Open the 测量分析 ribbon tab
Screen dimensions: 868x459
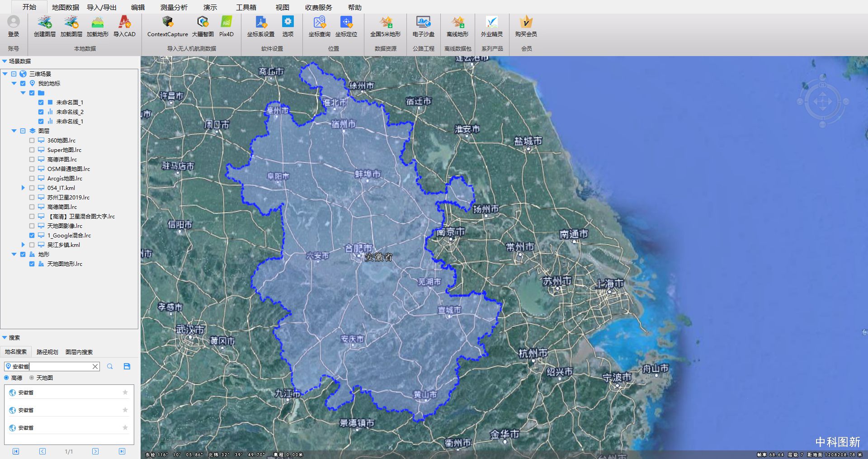174,7
